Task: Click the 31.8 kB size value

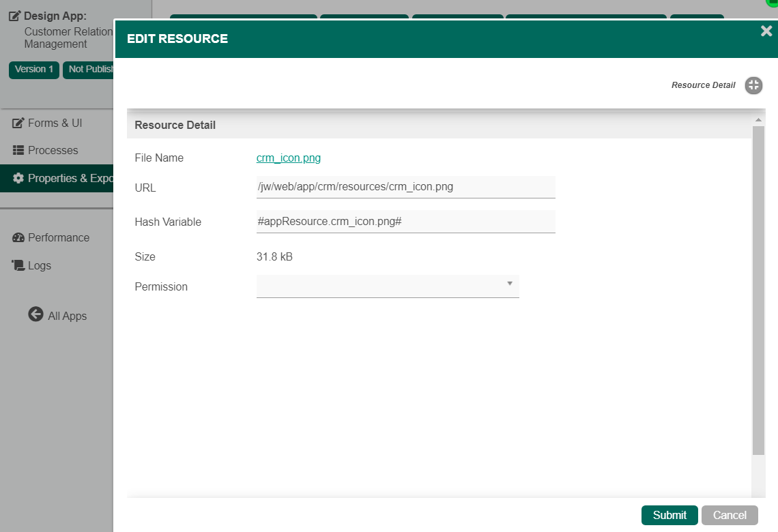Action: [x=274, y=257]
